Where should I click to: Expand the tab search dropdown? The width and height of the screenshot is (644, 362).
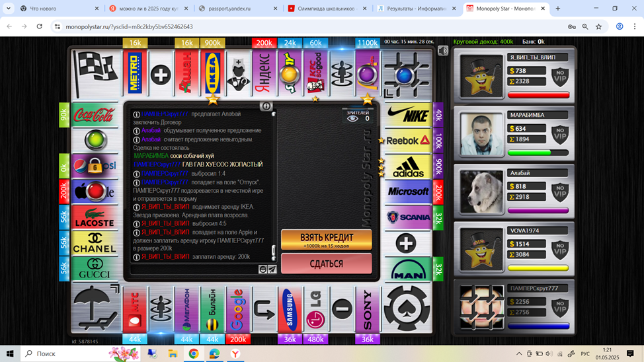8,8
